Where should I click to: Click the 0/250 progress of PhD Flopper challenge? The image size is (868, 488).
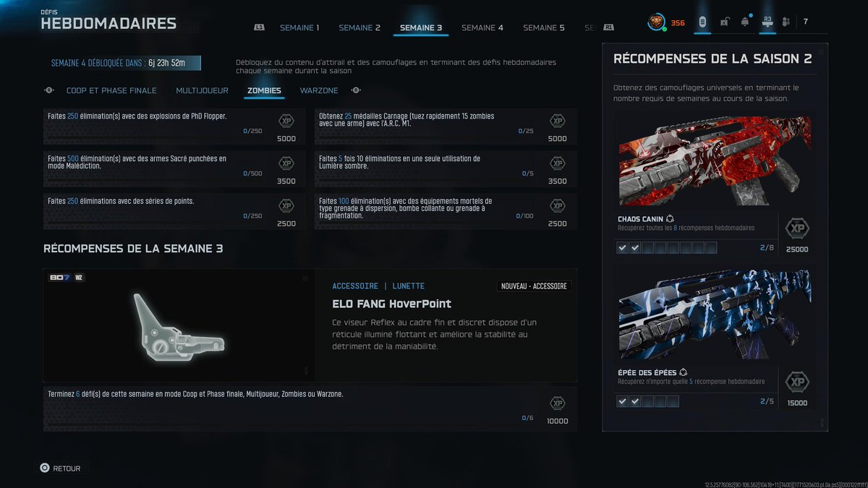(252, 131)
